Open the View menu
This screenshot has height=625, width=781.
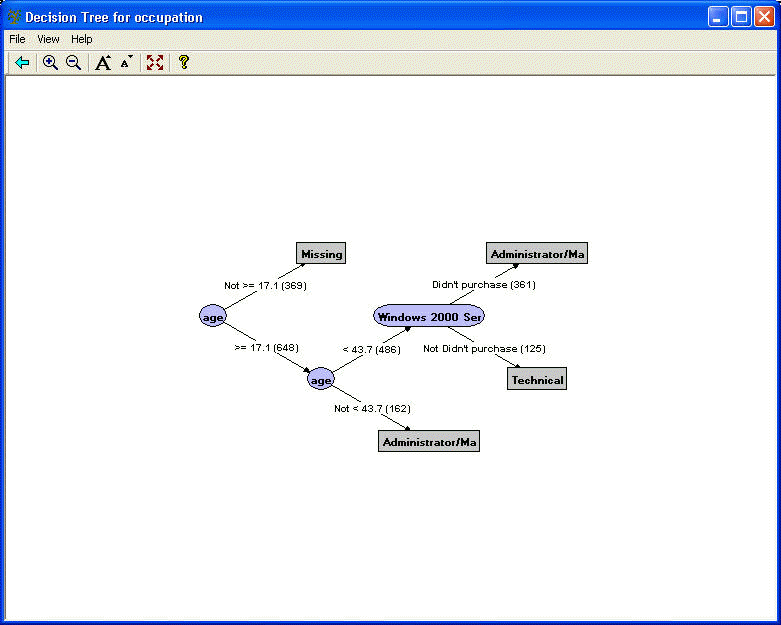48,39
